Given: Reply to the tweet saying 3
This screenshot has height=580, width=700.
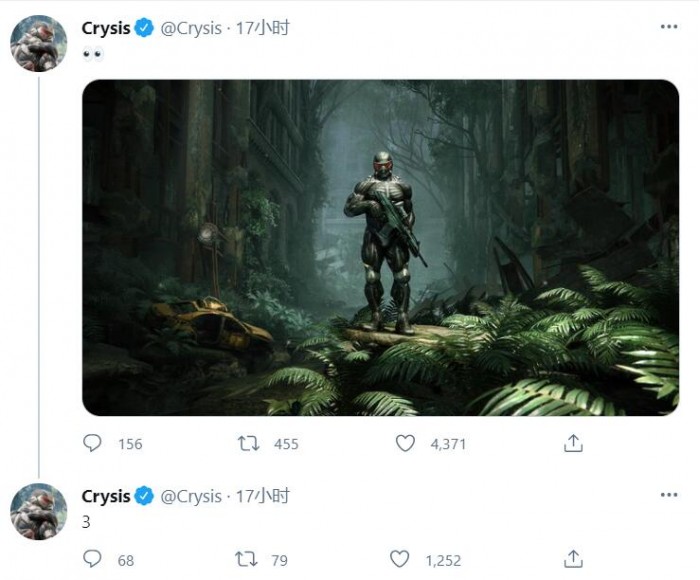Looking at the screenshot, I should (x=93, y=559).
